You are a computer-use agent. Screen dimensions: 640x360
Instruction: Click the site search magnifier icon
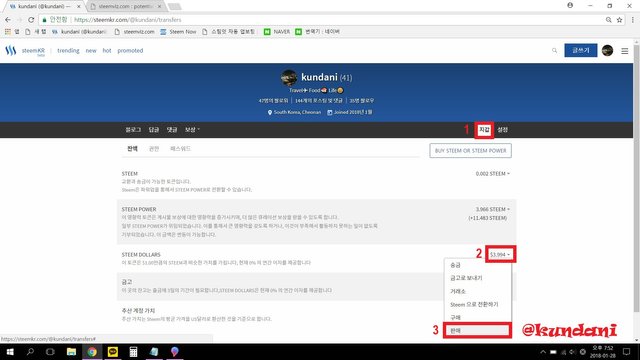554,51
